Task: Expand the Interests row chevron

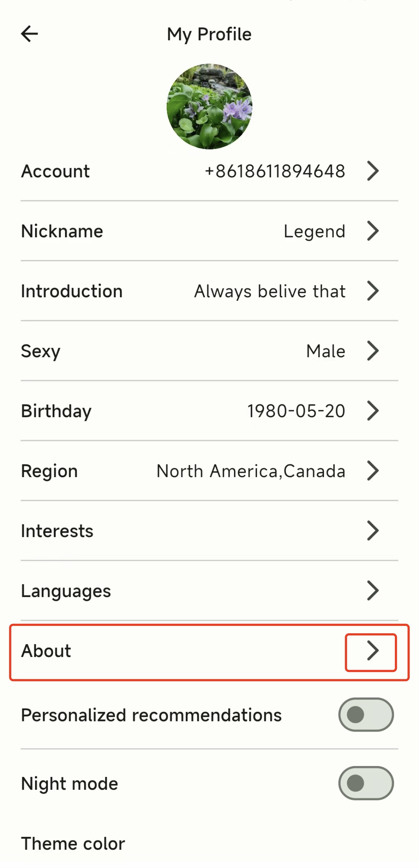Action: tap(373, 531)
